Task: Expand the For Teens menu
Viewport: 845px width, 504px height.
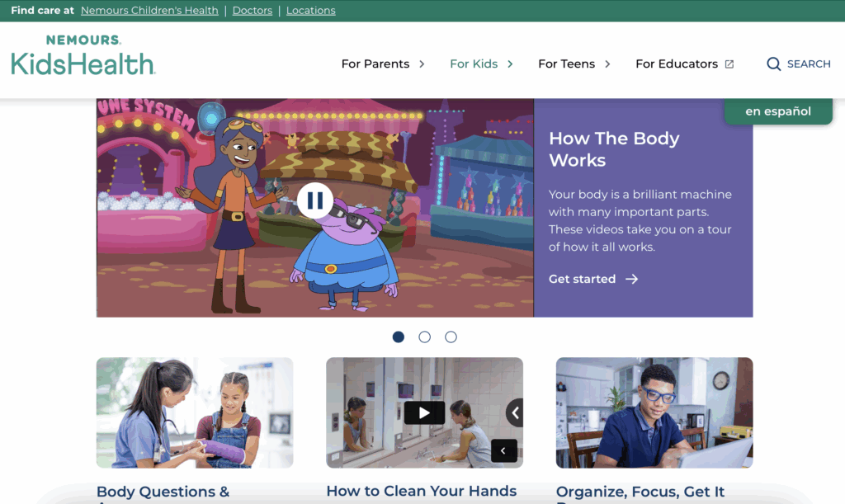Action: coord(574,64)
